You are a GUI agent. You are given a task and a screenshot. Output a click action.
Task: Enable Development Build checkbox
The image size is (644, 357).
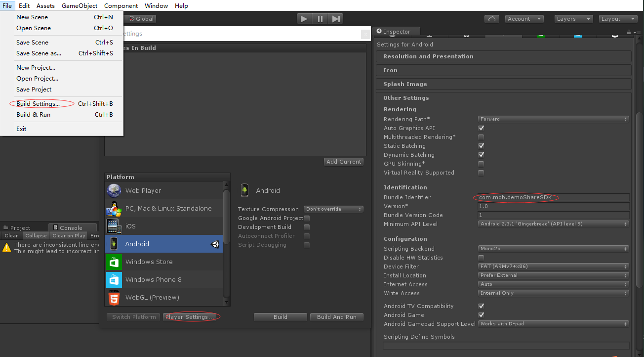click(x=307, y=227)
